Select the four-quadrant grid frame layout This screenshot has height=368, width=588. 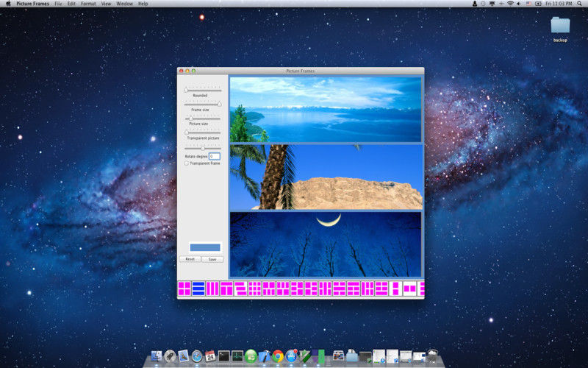[184, 289]
